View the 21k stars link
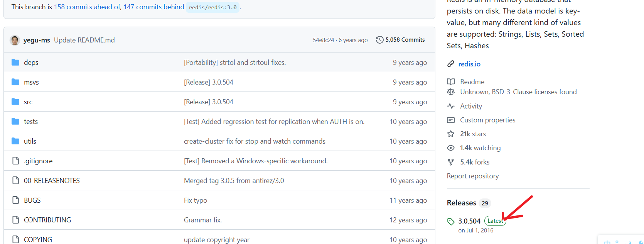Screen dimensions: 644x244 pos(473,134)
